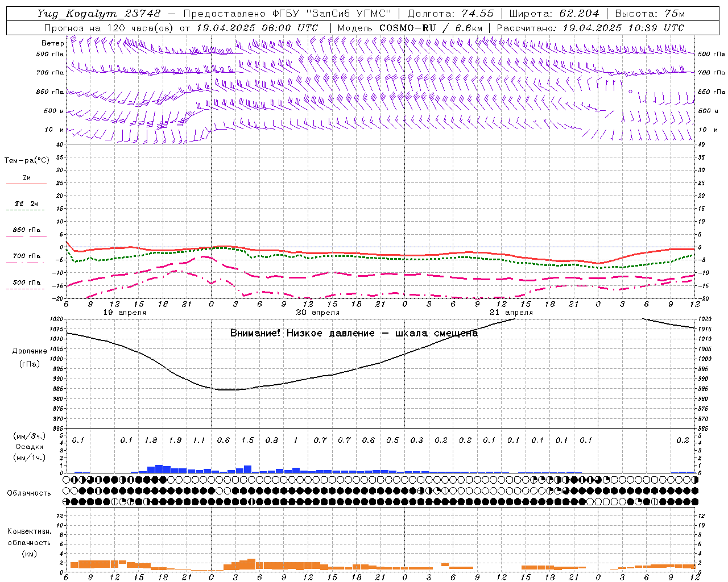This screenshot has height=582, width=728.
Task: Click the red 2м temperature legend line
Action: [x=26, y=184]
